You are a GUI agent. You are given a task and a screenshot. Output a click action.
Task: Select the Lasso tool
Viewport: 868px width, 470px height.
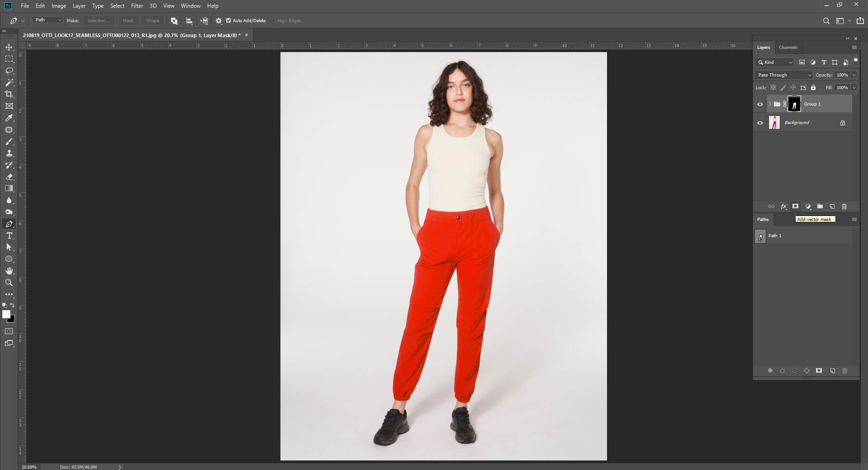pyautogui.click(x=9, y=71)
